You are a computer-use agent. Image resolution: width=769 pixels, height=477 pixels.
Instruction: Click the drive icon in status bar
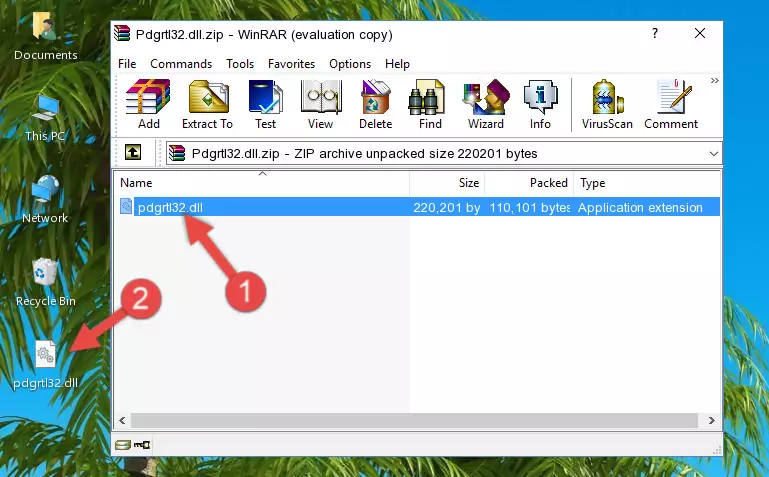[123, 445]
